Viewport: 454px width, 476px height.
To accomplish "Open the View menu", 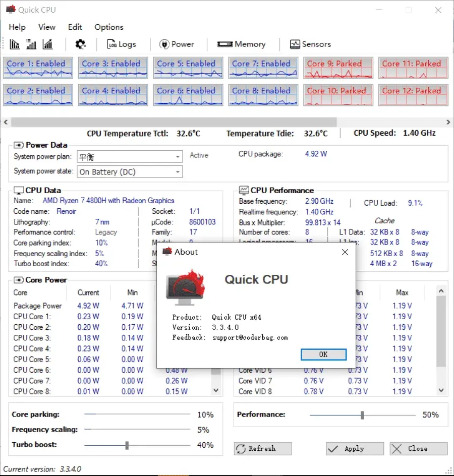I will click(x=47, y=27).
